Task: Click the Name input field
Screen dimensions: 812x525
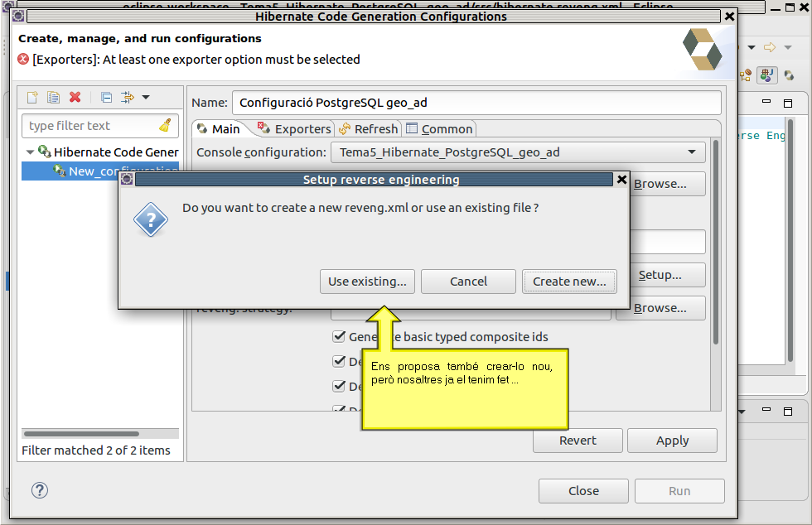Action: click(x=476, y=103)
